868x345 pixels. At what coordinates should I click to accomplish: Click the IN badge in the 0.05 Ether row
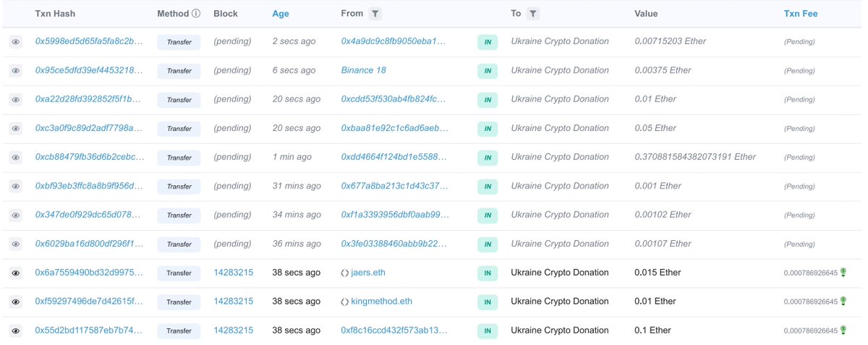[488, 129]
